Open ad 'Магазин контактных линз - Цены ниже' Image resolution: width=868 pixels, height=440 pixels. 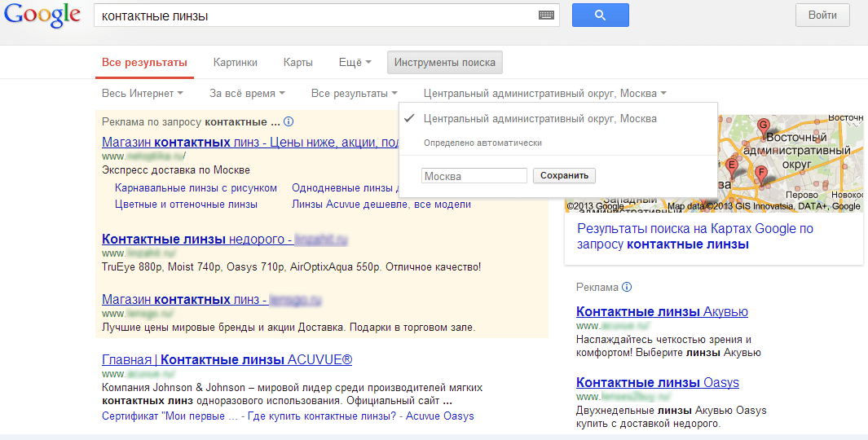tap(251, 143)
